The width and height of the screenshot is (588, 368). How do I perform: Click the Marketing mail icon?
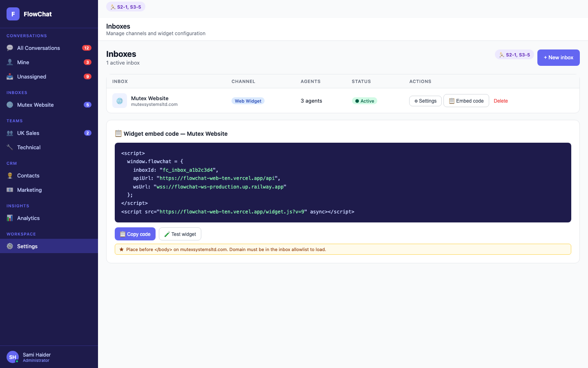click(10, 190)
